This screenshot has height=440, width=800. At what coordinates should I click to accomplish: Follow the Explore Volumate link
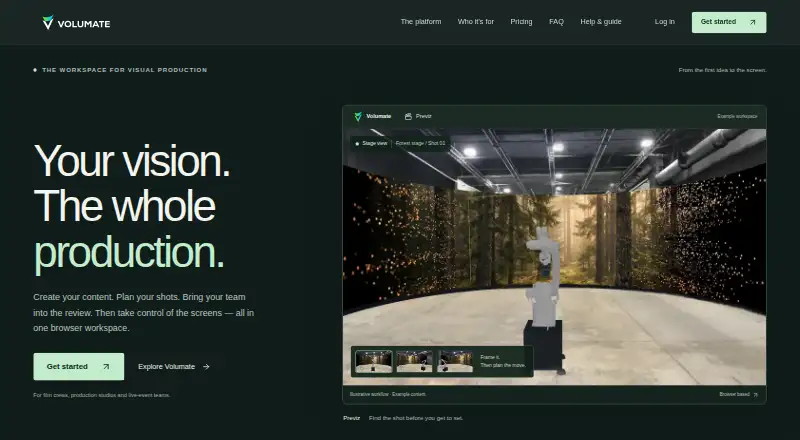pyautogui.click(x=174, y=366)
